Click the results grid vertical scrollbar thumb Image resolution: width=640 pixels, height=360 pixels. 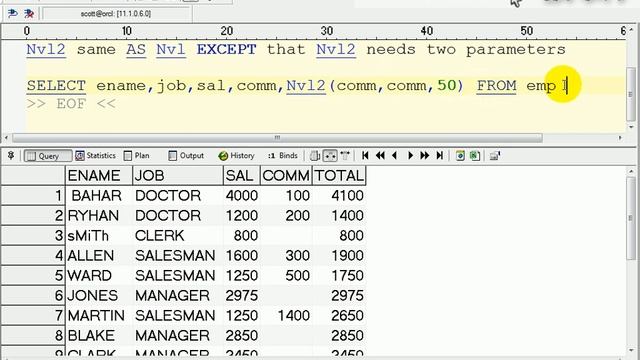631,218
